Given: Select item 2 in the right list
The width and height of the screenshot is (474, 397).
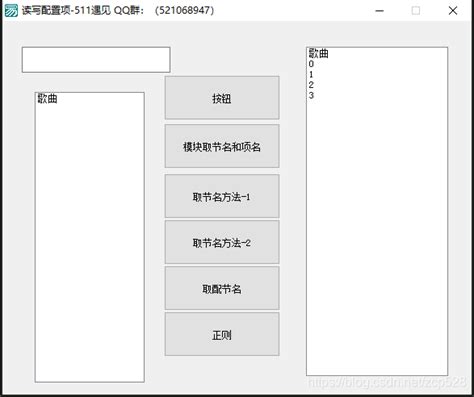Looking at the screenshot, I should coord(311,85).
